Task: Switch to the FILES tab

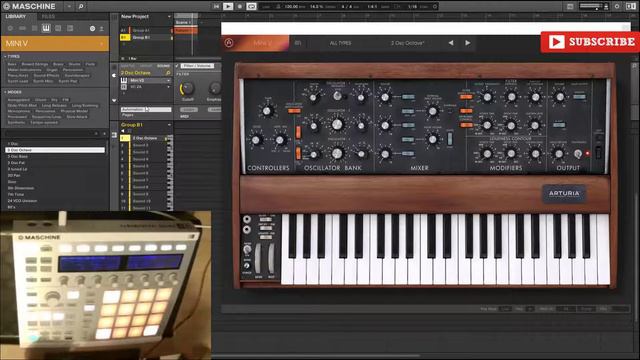Action: pos(48,16)
